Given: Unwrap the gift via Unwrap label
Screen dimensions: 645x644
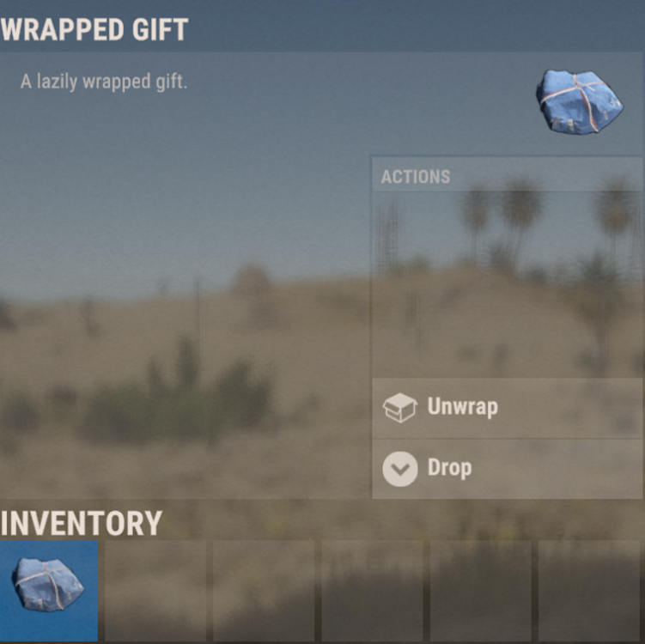Looking at the screenshot, I should pyautogui.click(x=462, y=407).
